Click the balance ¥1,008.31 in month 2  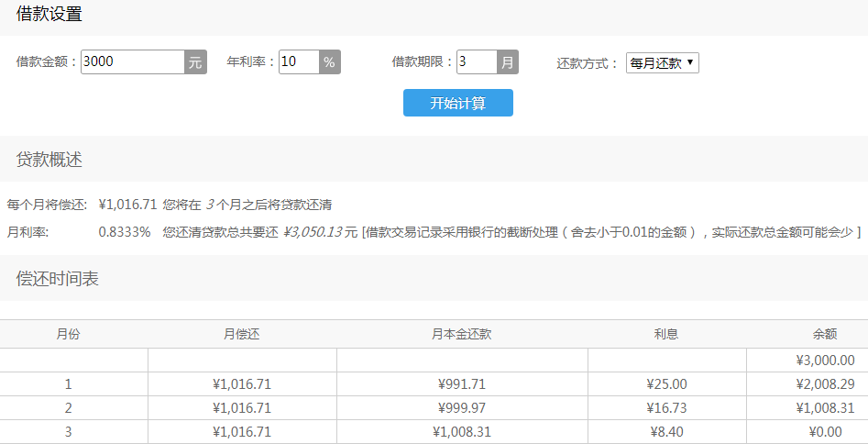click(x=825, y=408)
